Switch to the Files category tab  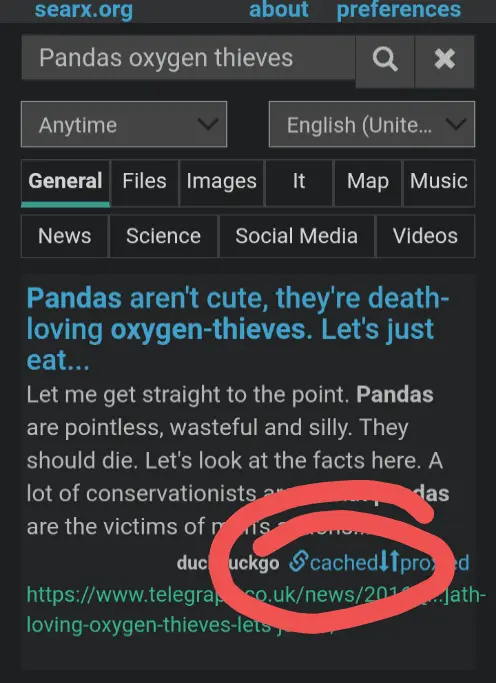(x=144, y=181)
